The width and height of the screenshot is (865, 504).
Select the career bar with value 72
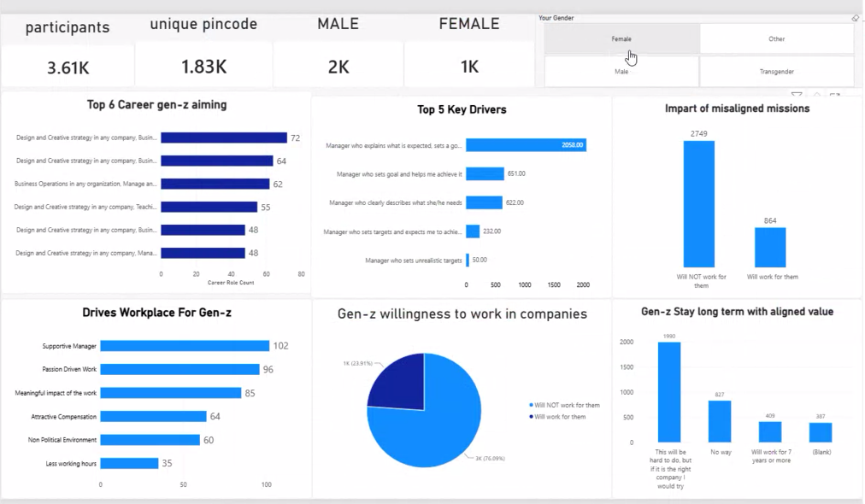click(x=224, y=138)
